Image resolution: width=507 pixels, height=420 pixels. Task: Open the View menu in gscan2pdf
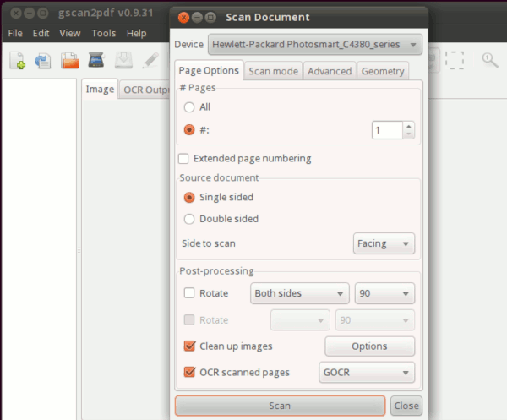click(x=70, y=33)
